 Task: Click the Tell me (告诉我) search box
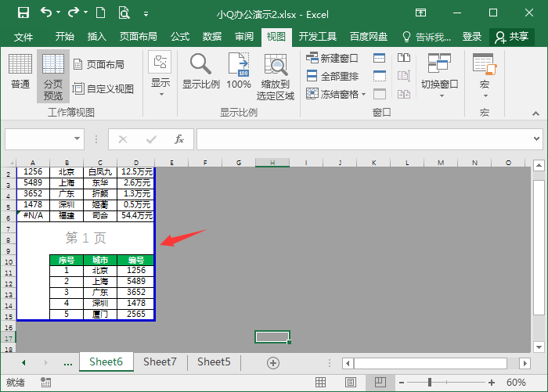[x=427, y=37]
